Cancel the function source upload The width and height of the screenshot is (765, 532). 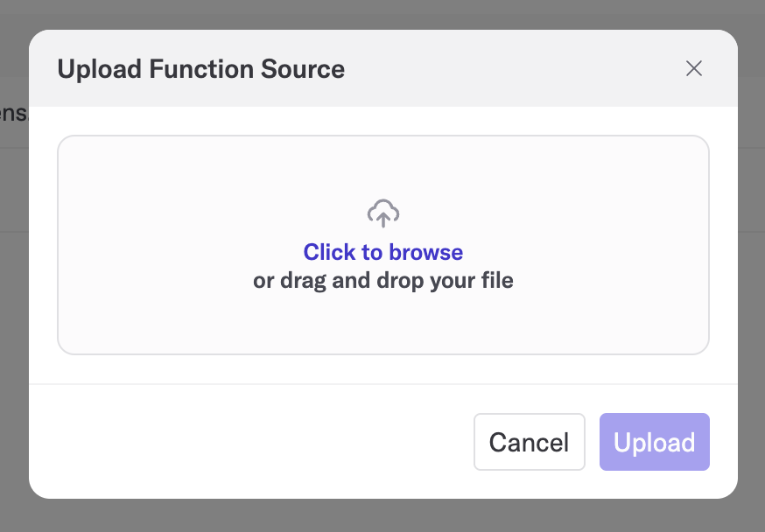tap(530, 442)
